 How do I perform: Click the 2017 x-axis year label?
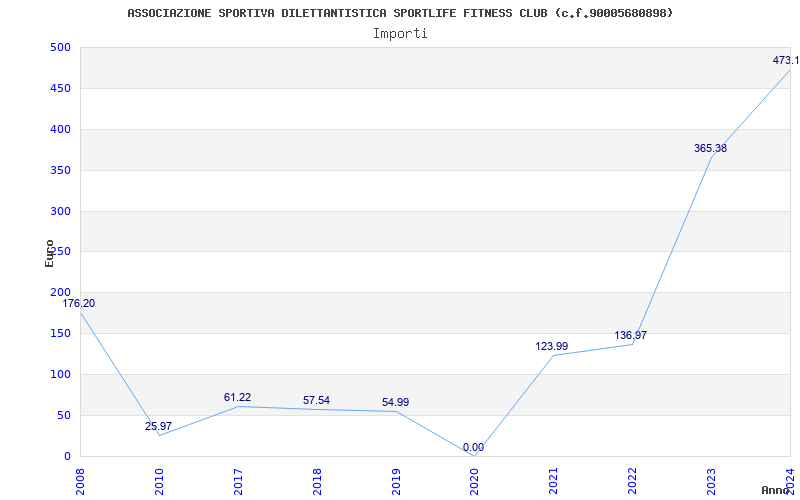tap(237, 481)
